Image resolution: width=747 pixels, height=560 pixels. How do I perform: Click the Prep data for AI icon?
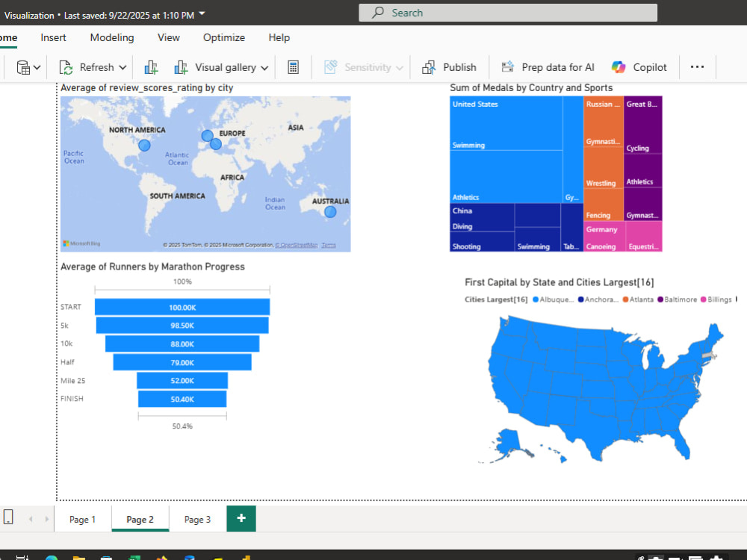tap(508, 67)
